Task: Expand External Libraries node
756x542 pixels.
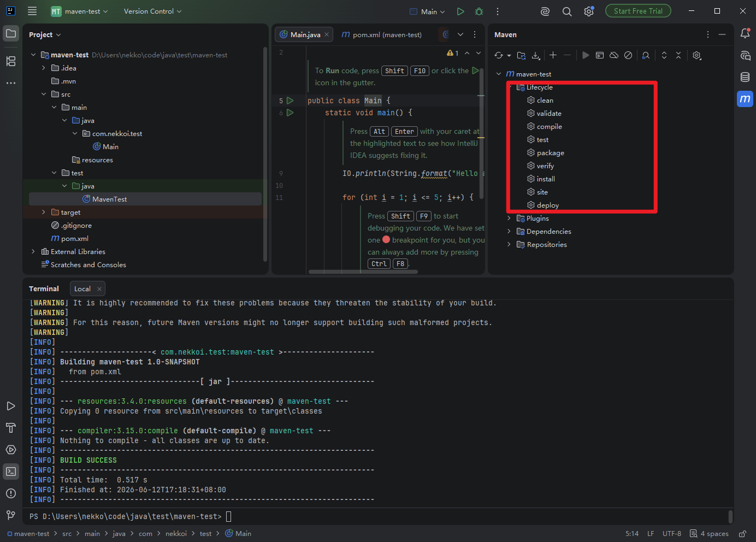Action: point(33,251)
